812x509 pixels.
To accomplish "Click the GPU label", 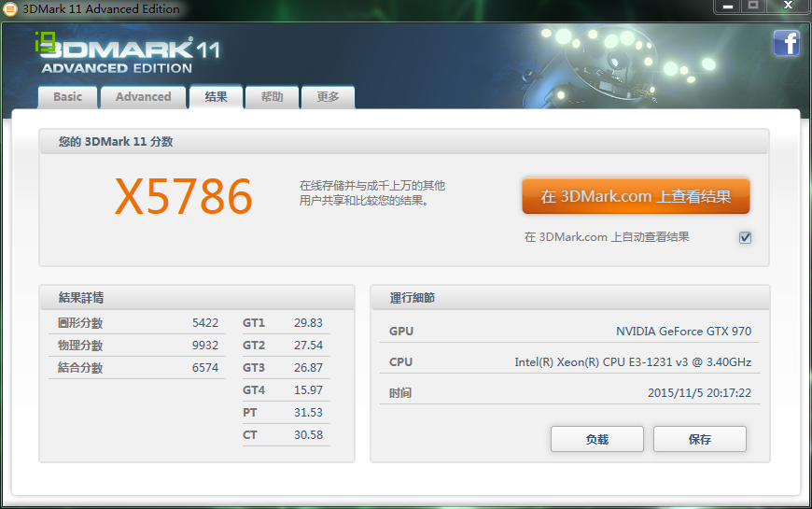I will pos(401,332).
